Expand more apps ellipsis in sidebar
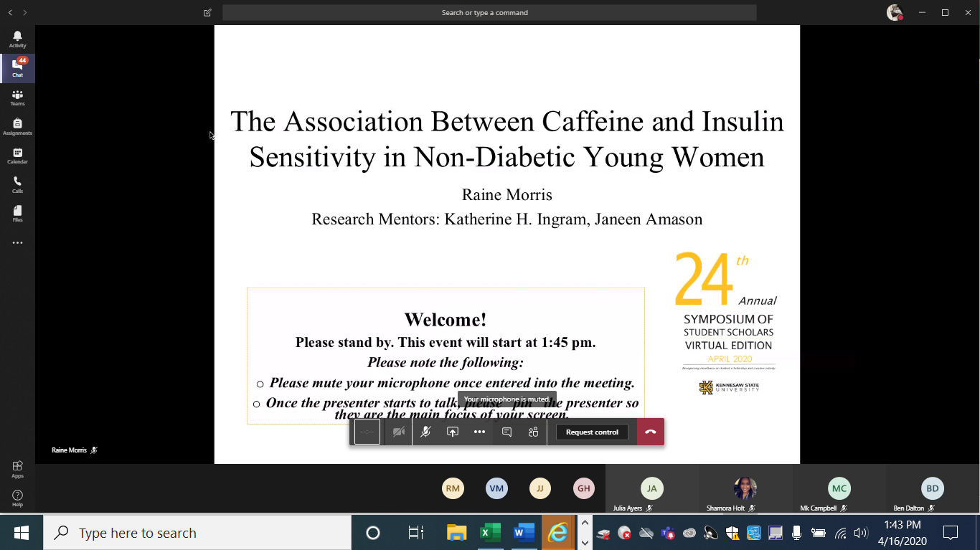980x550 pixels. pos(17,243)
